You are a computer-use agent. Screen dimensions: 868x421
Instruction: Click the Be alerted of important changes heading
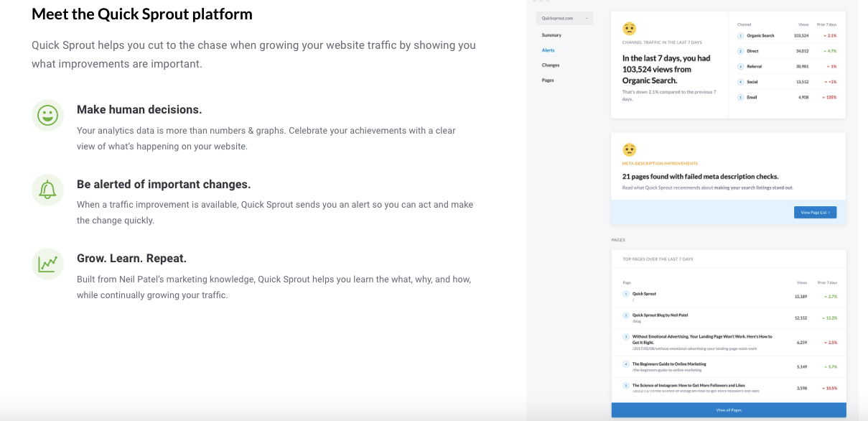[164, 184]
